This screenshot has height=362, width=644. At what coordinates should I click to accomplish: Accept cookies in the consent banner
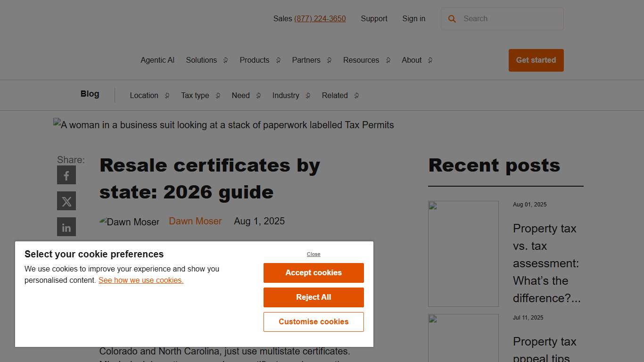coord(313,272)
